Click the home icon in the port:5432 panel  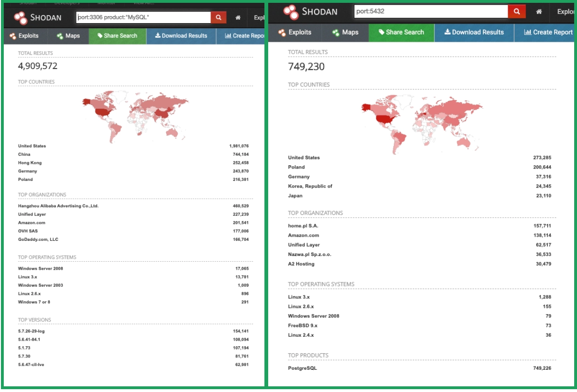(539, 11)
